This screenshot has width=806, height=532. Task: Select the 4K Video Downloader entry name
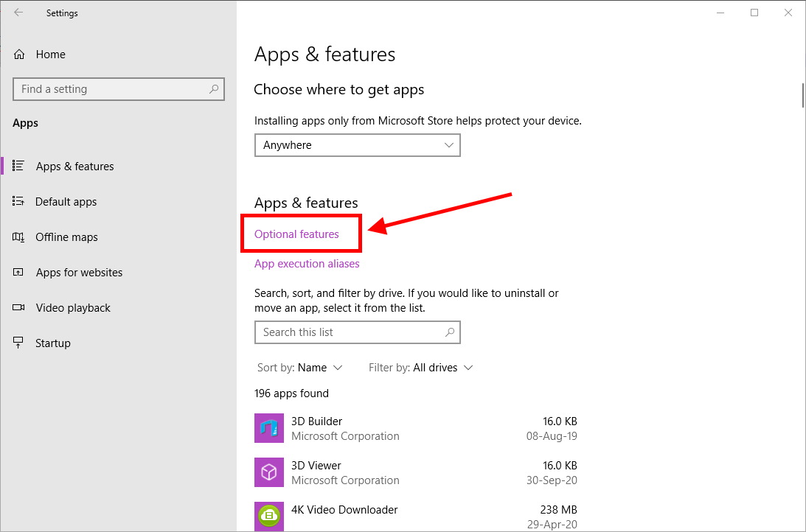tap(344, 510)
